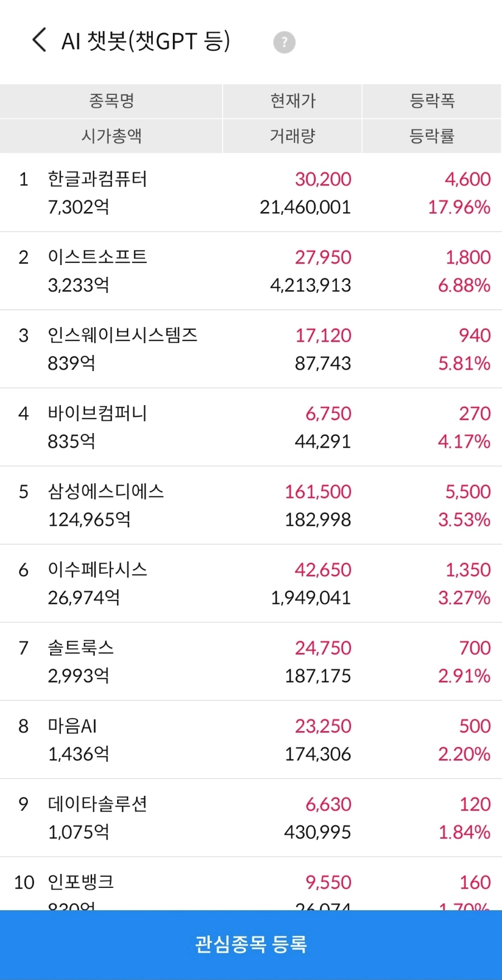Open 이수페타시스 stock details
The height and width of the screenshot is (980, 502).
[251, 583]
